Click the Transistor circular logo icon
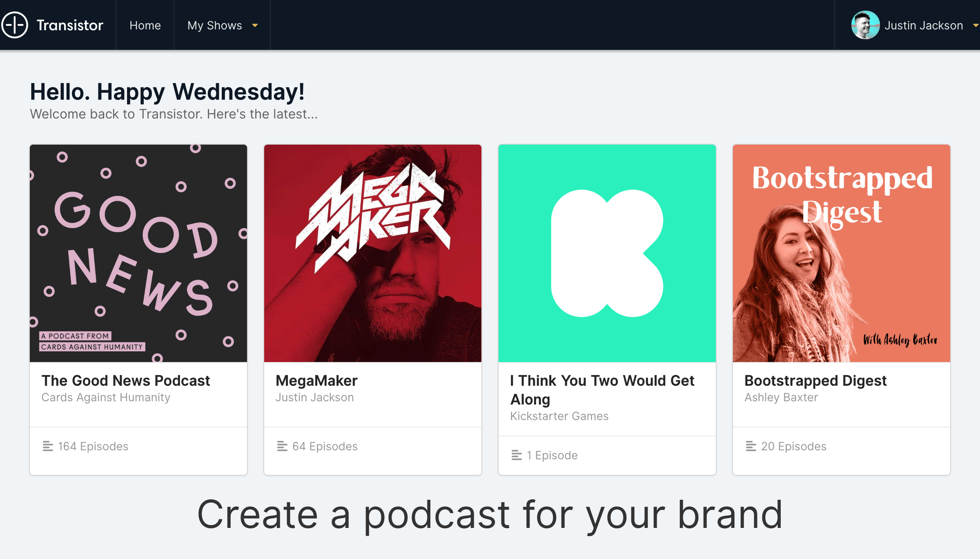 coord(15,25)
